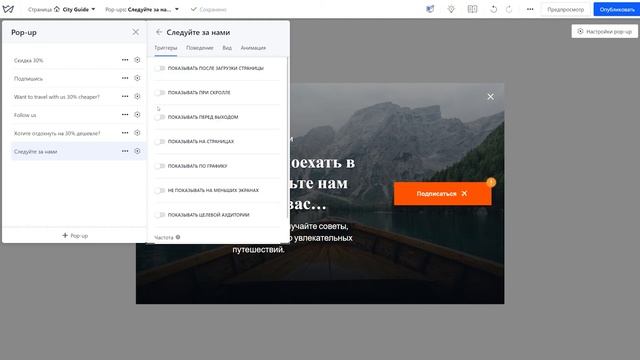The height and width of the screenshot is (360, 640).
Task: Switch to the Вид tab
Action: click(227, 48)
